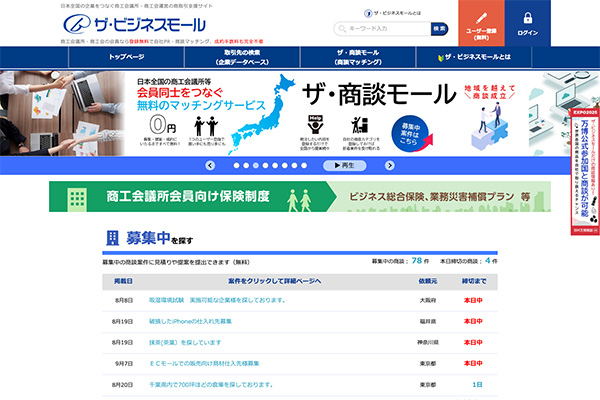Viewport: 600px width, 400px height.
Task: Click the 締切まで column header
Action: [474, 281]
